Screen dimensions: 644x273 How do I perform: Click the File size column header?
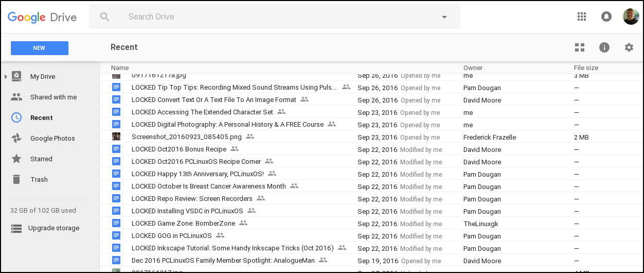pos(586,68)
